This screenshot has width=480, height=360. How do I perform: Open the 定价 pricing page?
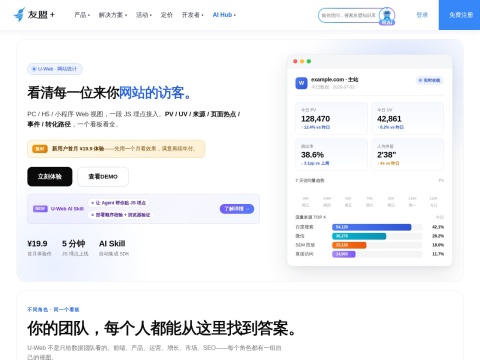tap(166, 15)
